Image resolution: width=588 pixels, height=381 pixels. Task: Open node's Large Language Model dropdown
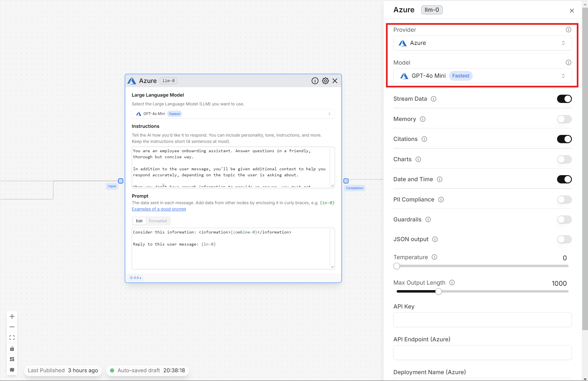(233, 114)
